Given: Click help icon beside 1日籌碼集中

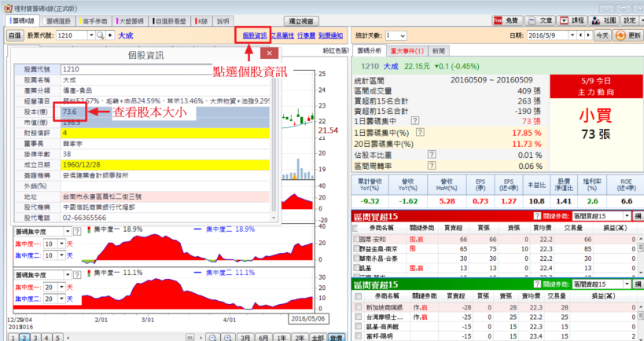Looking at the screenshot, I should [415, 121].
